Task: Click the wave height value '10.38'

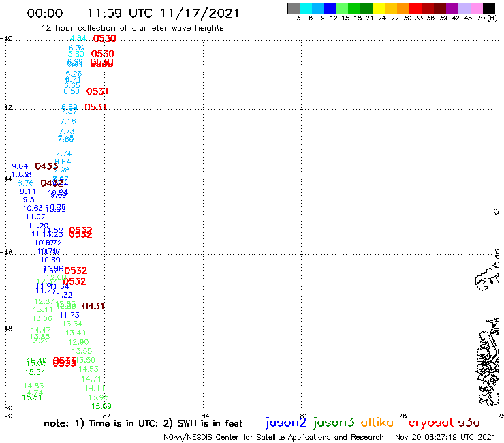Action: coord(21,174)
